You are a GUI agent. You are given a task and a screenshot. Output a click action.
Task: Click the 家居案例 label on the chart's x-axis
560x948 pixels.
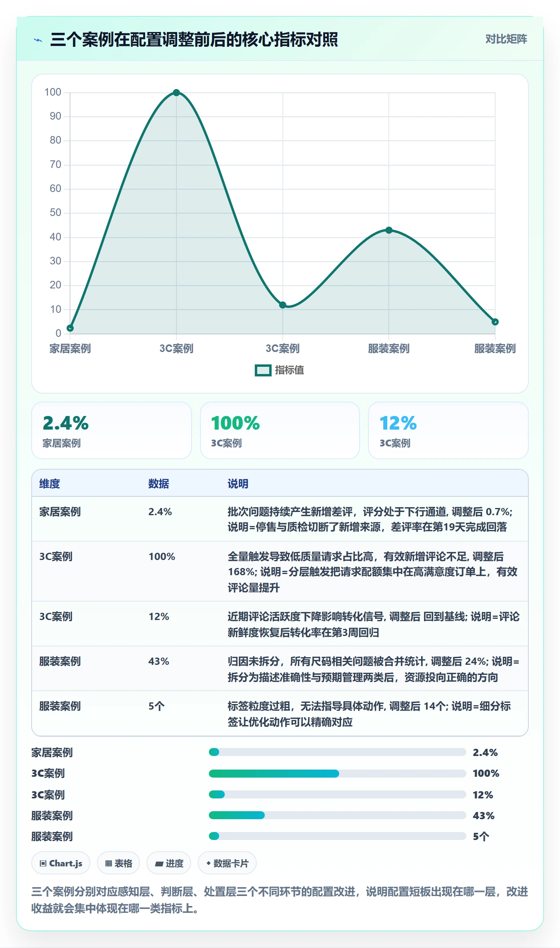click(70, 348)
